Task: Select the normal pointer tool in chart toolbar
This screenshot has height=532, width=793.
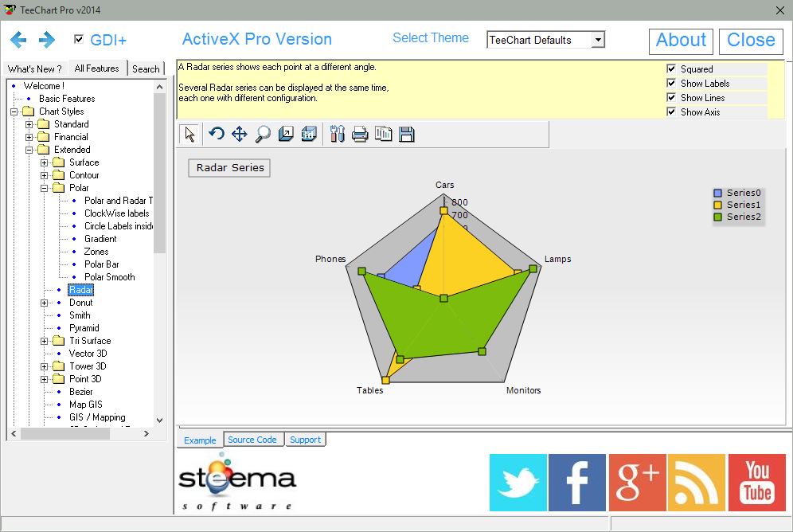Action: click(190, 135)
